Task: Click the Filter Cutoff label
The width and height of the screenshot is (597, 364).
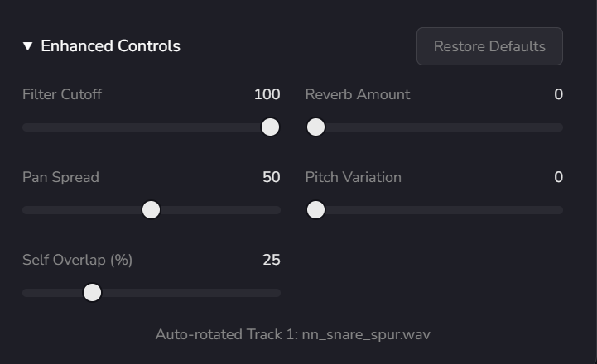Action: [62, 94]
